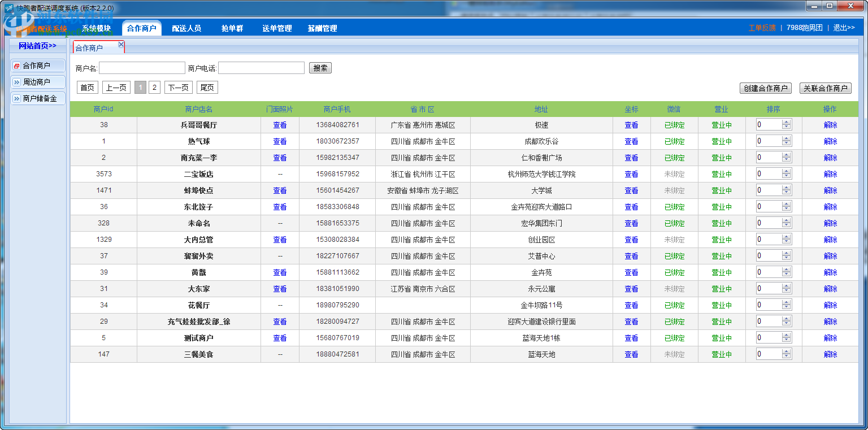Focus the 商户电话 input field
The image size is (868, 430).
coord(261,68)
